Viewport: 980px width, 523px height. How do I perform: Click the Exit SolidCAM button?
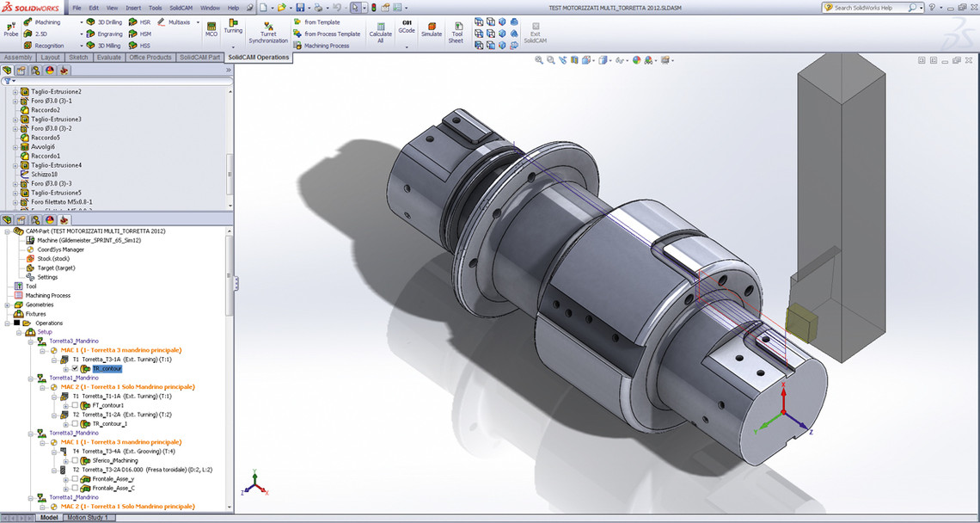[535, 33]
